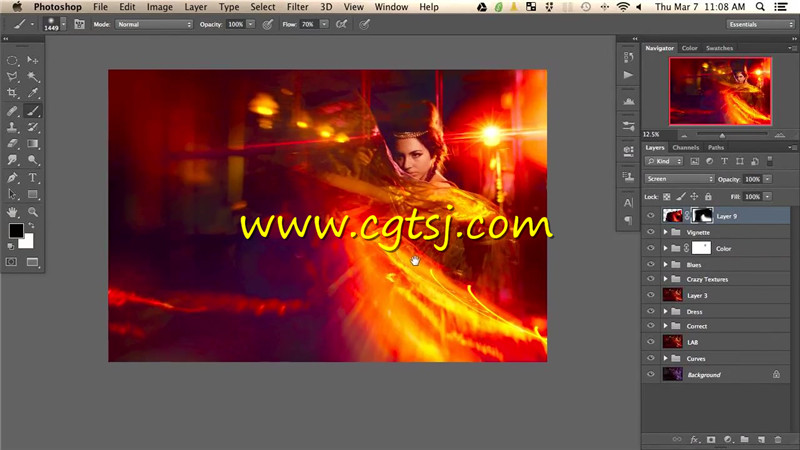Select the Hand tool

(12, 212)
